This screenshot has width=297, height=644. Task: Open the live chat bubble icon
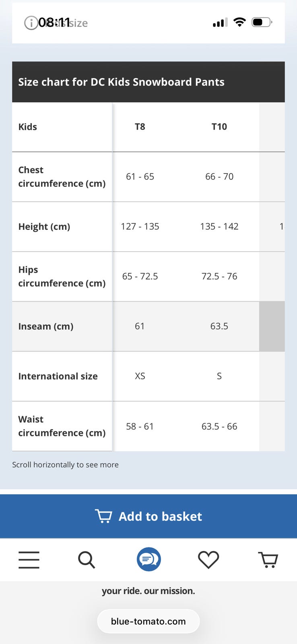[148, 559]
